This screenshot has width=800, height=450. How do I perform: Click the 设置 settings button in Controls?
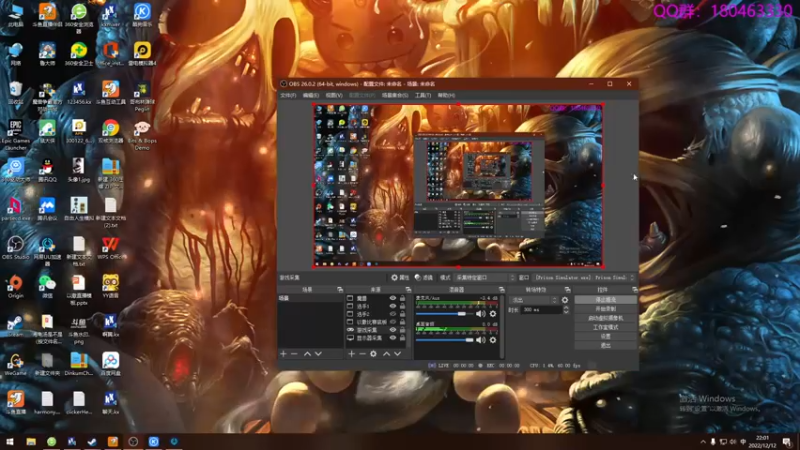click(606, 337)
